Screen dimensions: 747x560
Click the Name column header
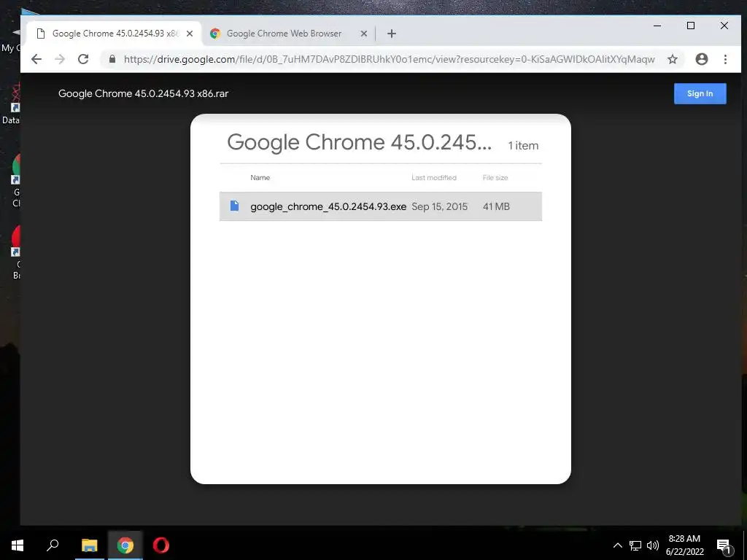[x=260, y=178]
